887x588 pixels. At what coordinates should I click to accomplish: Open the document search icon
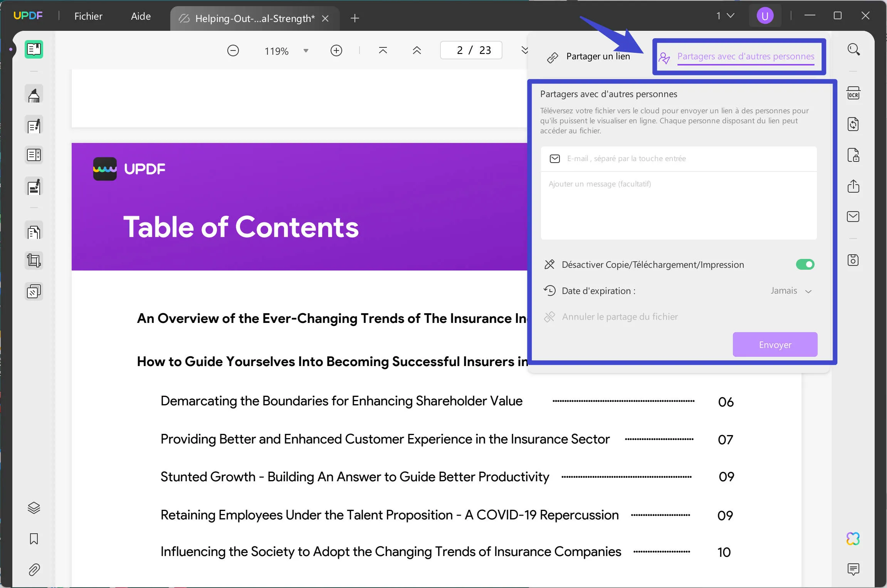[854, 49]
